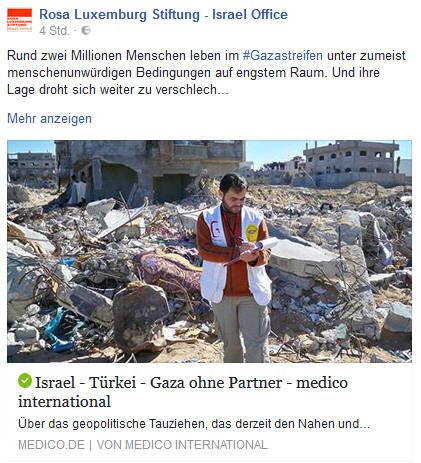
Task: Open the post via the 4 Std. timestamp
Action: click(54, 31)
